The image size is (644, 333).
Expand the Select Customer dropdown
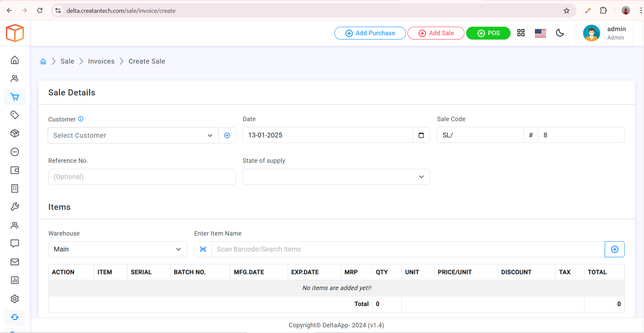point(133,136)
